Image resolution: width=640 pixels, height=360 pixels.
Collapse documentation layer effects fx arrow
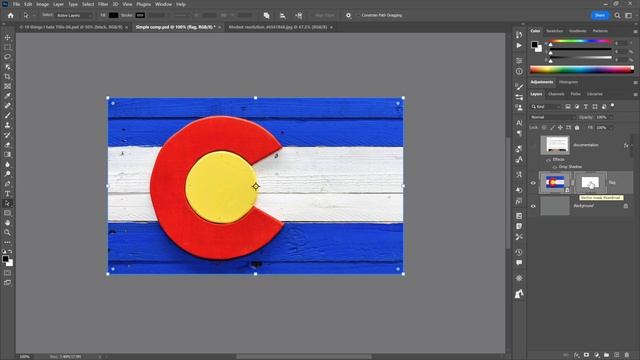pyautogui.click(x=631, y=145)
